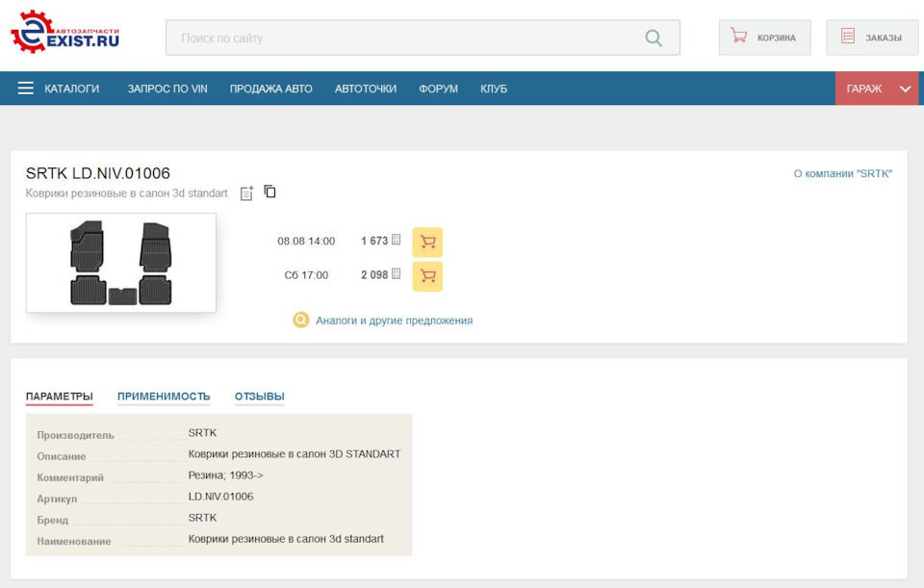
Task: Switch to the Отзывы tab
Action: tap(259, 396)
